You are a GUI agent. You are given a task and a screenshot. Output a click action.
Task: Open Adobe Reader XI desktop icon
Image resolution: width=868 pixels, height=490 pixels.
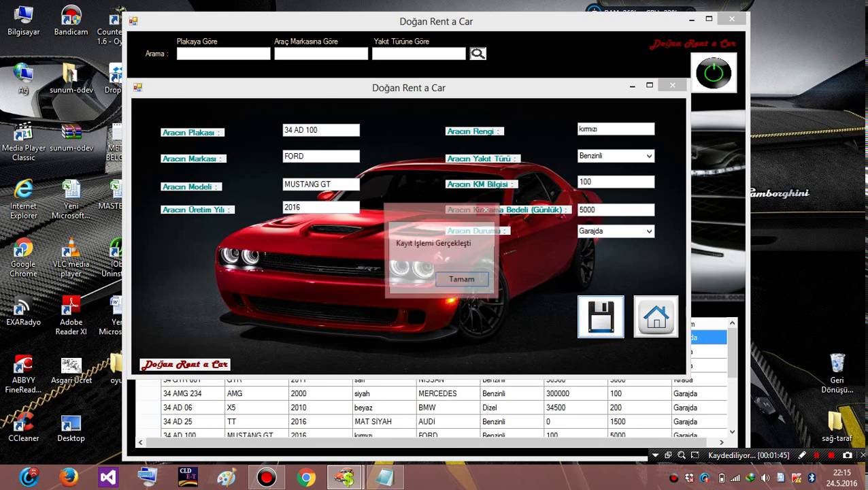pyautogui.click(x=71, y=315)
